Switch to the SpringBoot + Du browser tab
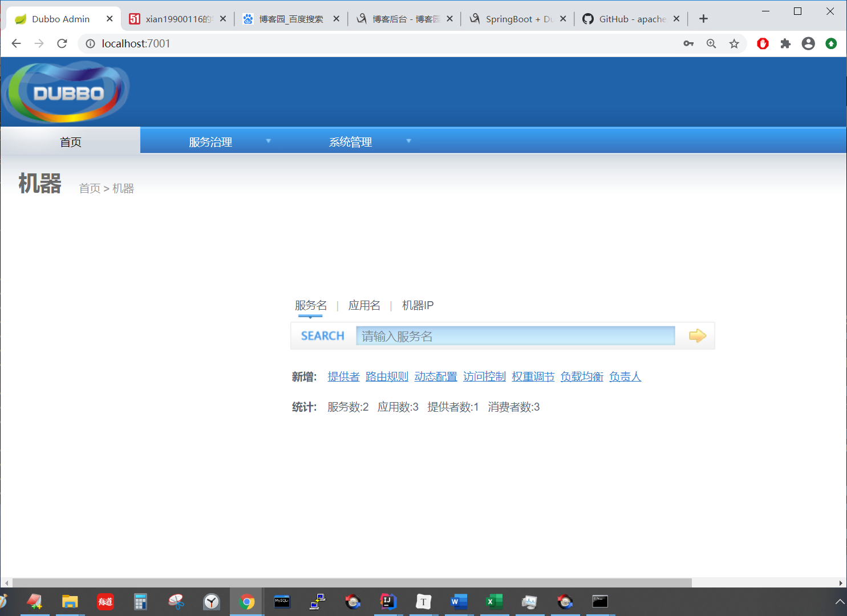 click(518, 19)
